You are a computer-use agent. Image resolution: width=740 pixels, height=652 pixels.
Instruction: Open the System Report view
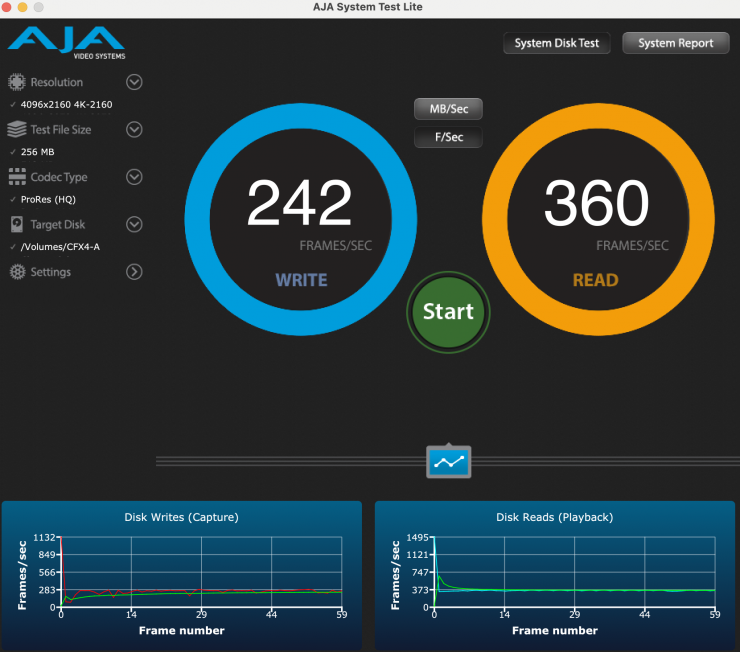pos(676,43)
